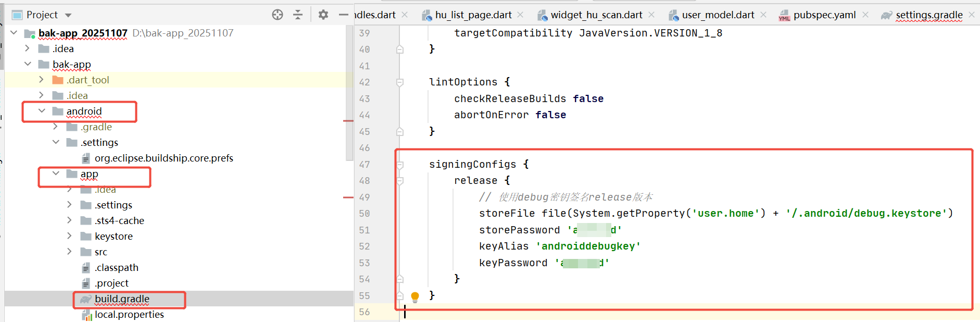Close the pubspec.yaml tab
This screenshot has width=980, height=322.
pos(865,15)
